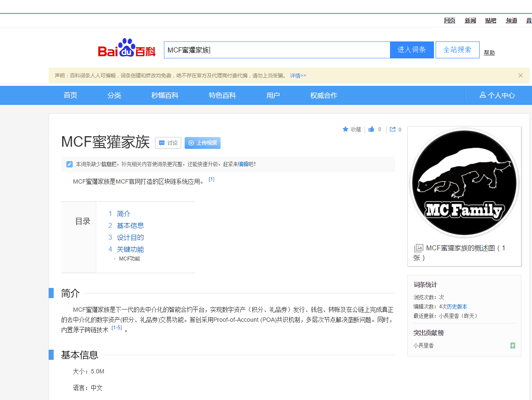Dismiss the yellow notice banner

(521, 76)
